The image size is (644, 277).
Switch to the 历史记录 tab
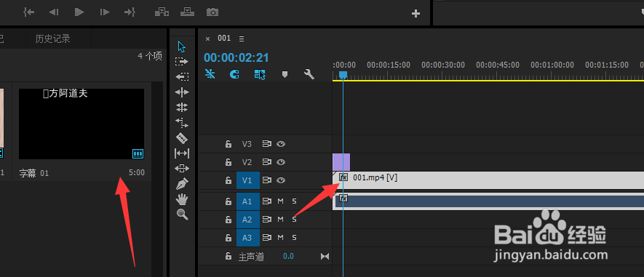pyautogui.click(x=52, y=39)
